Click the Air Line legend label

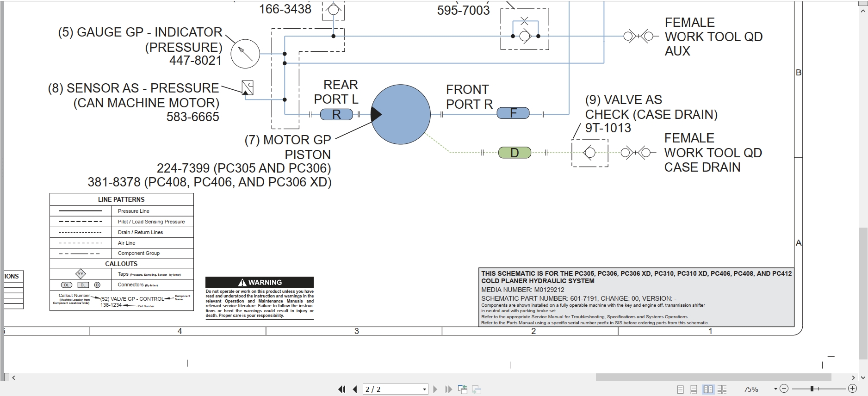coord(126,243)
